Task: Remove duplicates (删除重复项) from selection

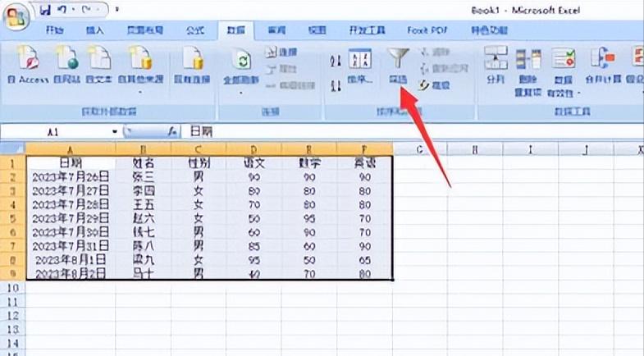Action: [528, 72]
